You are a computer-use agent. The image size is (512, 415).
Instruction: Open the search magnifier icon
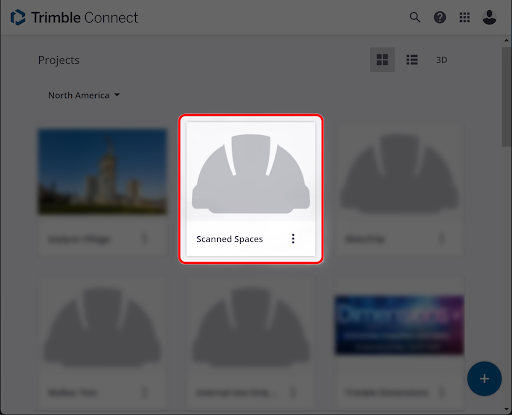pyautogui.click(x=415, y=17)
